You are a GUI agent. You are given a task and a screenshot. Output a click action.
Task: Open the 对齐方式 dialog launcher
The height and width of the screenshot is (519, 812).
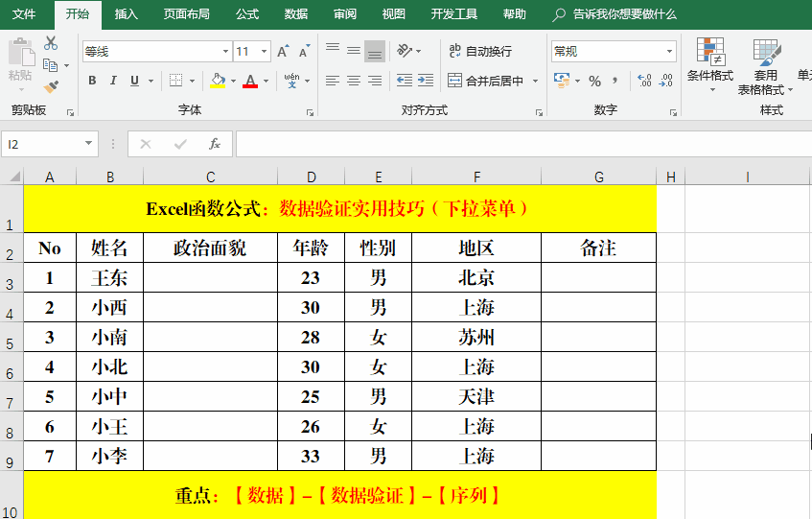coord(539,112)
